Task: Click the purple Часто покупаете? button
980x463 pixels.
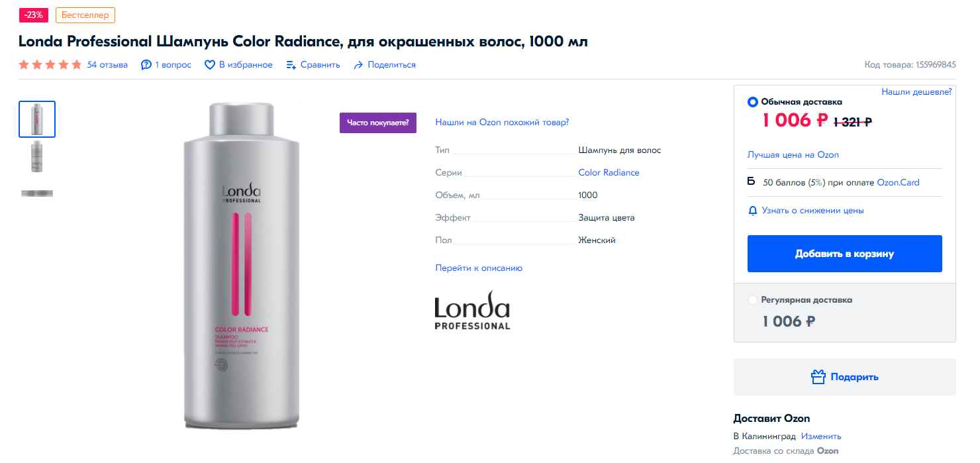Action: [378, 123]
